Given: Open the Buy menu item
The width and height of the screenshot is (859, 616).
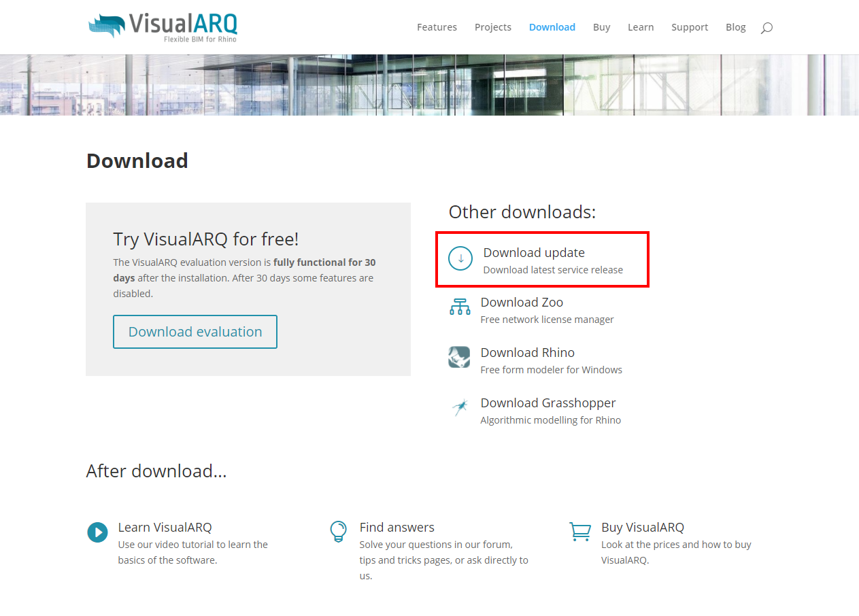Looking at the screenshot, I should click(601, 27).
